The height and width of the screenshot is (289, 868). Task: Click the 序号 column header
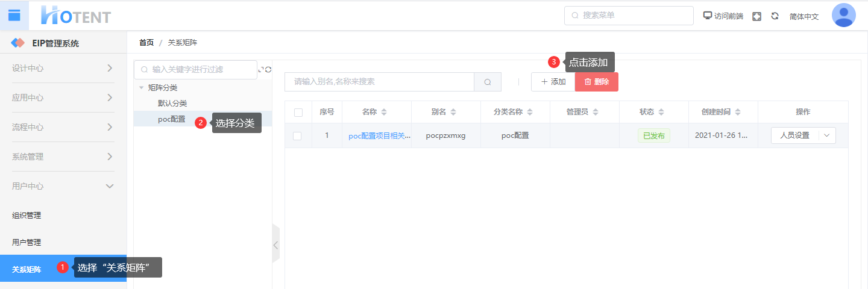[x=327, y=112]
